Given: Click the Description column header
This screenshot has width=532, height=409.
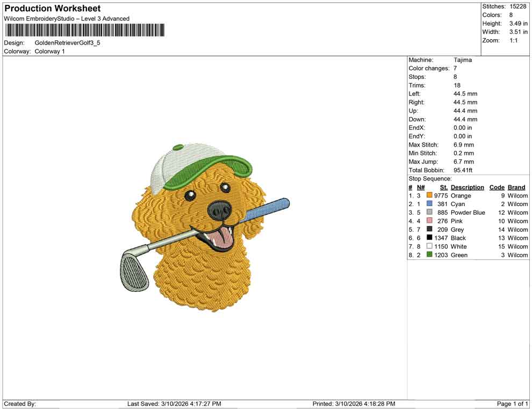Looking at the screenshot, I should [468, 187].
